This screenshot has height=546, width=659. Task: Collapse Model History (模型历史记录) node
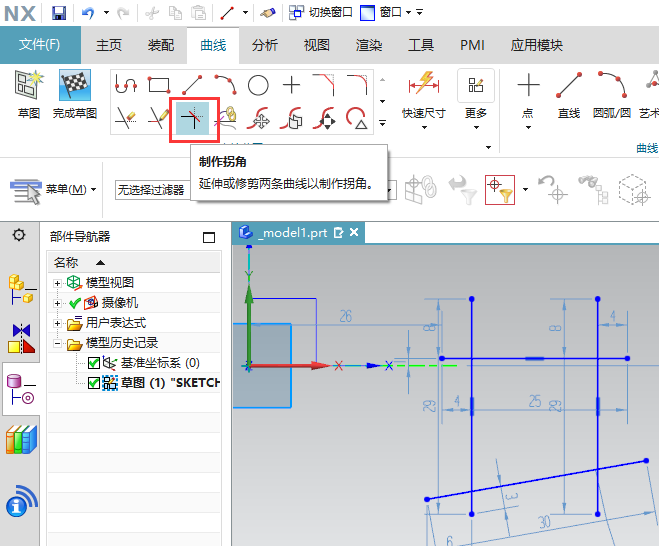[x=58, y=343]
